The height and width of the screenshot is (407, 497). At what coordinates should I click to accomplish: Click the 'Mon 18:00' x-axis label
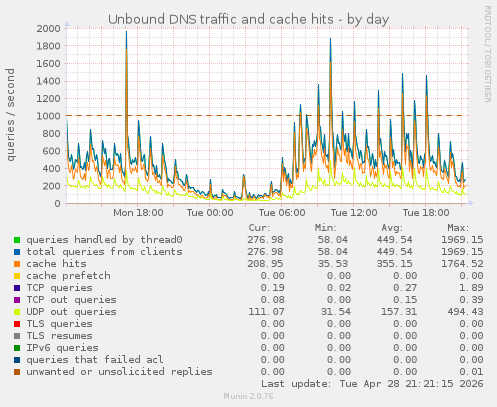138,213
